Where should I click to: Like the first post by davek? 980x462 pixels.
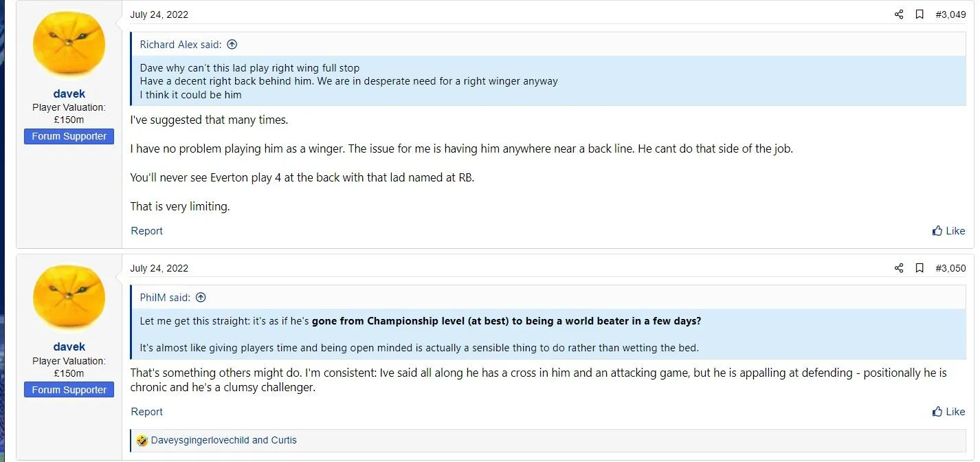(948, 231)
